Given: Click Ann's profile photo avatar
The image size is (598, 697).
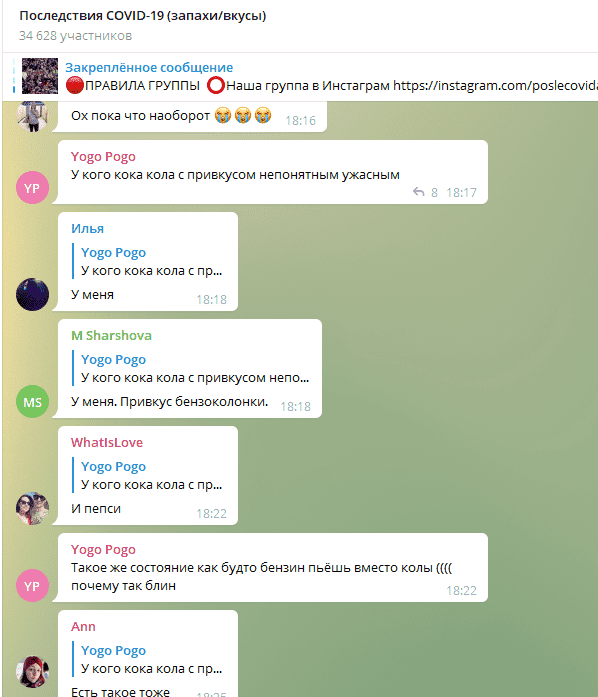Looking at the screenshot, I should tap(32, 671).
